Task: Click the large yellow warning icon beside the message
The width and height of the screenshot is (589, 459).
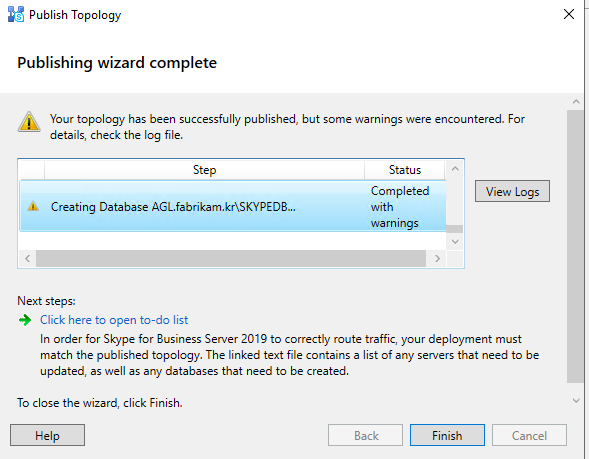Action: 29,122
